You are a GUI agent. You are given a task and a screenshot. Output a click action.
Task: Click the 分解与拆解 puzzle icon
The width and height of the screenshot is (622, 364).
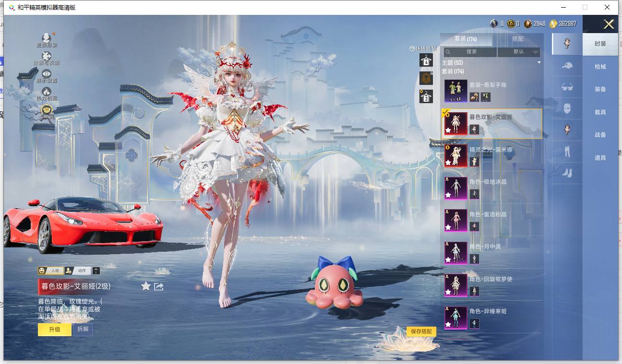coord(47,56)
